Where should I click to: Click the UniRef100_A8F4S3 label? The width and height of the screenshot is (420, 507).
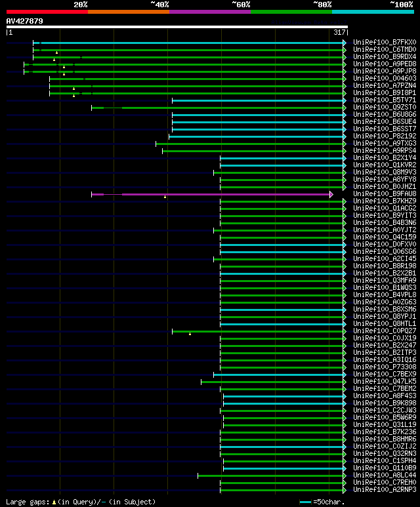click(x=385, y=395)
